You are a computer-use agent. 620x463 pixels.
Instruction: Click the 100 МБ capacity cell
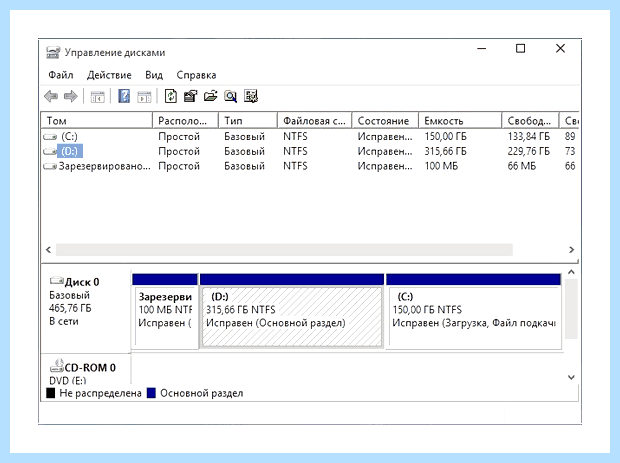point(441,166)
